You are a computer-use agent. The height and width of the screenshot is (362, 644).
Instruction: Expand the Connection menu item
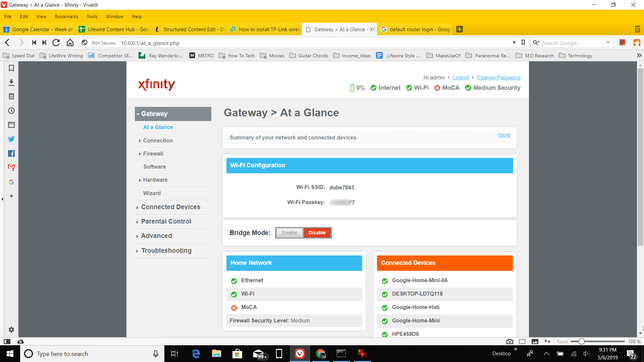click(157, 140)
